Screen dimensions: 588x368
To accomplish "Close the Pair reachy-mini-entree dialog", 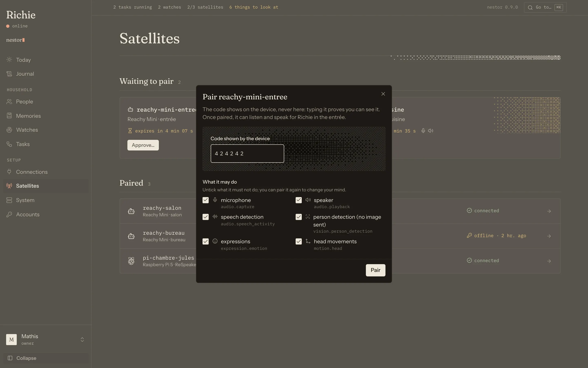I will point(383,94).
